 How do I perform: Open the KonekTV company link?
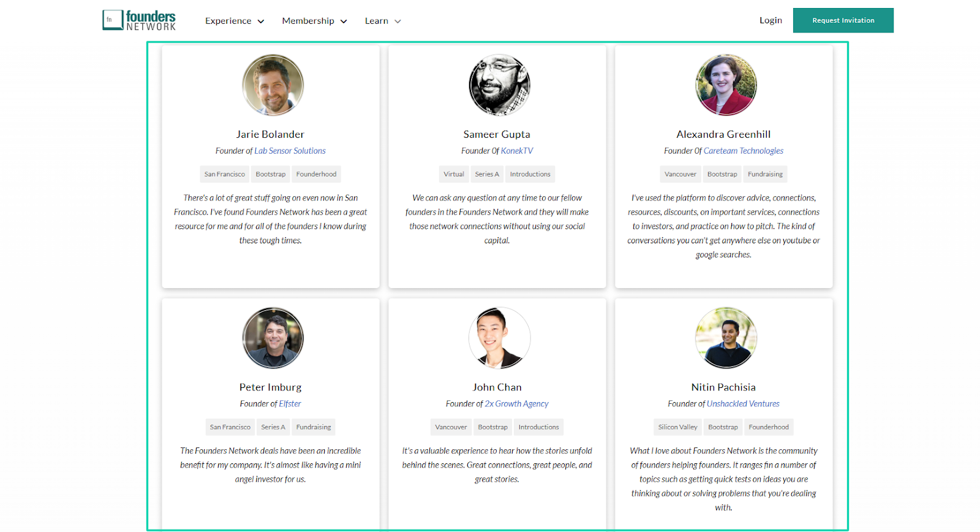pyautogui.click(x=517, y=151)
